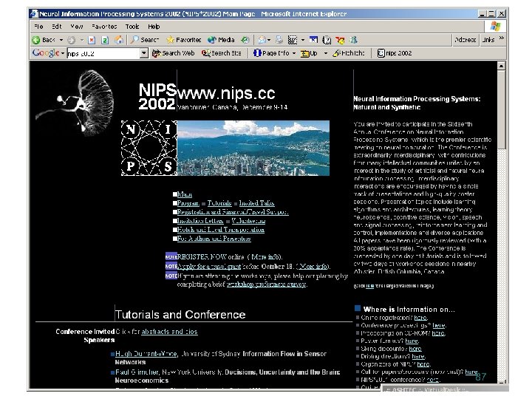The height and width of the screenshot is (399, 532).
Task: Open Hotels and Local Transportation link
Action: pyautogui.click(x=220, y=229)
